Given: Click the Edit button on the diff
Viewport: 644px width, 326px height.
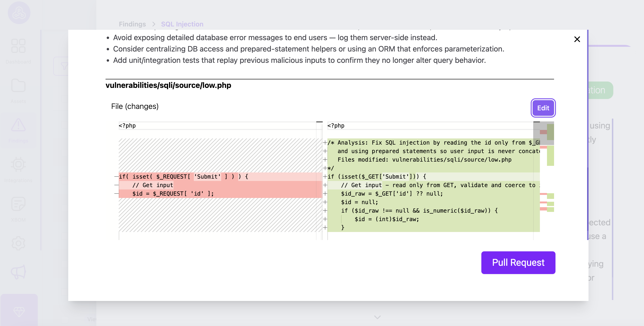Looking at the screenshot, I should (x=543, y=108).
